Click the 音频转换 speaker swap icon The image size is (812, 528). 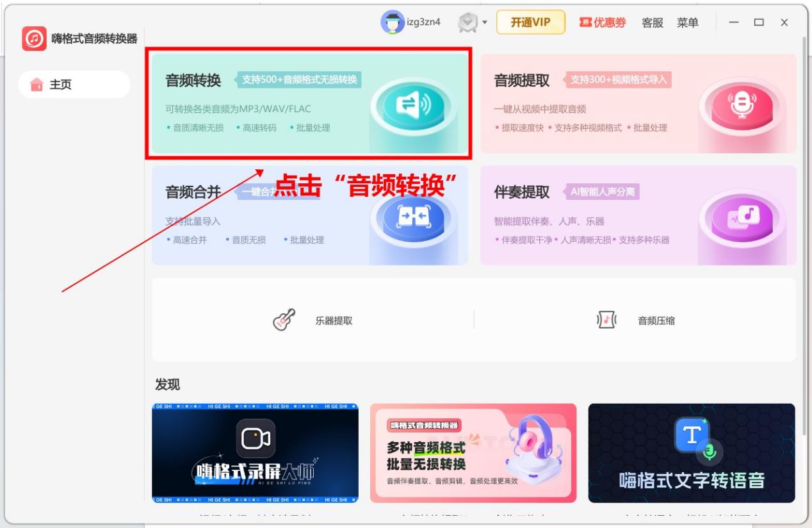[414, 104]
